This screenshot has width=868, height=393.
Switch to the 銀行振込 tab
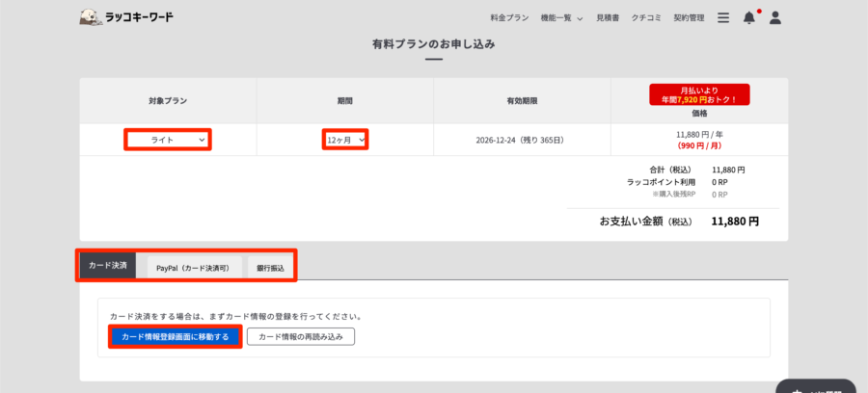pyautogui.click(x=270, y=267)
